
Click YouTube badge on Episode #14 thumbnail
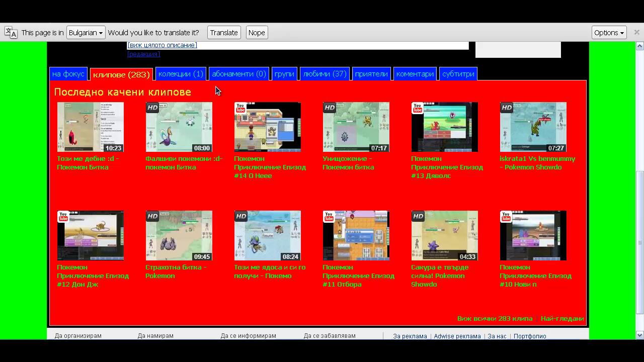(x=240, y=108)
